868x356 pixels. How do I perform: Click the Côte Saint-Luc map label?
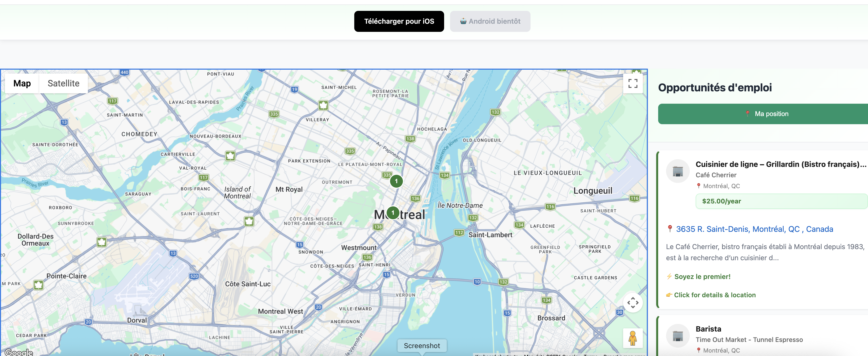point(248,284)
